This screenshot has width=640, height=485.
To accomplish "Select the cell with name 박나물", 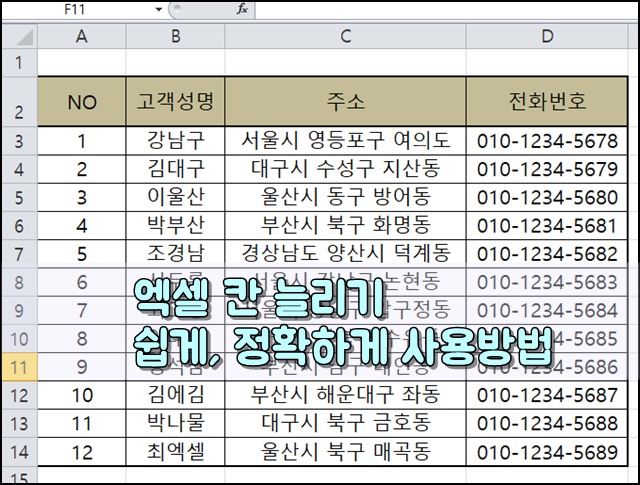I will click(176, 423).
